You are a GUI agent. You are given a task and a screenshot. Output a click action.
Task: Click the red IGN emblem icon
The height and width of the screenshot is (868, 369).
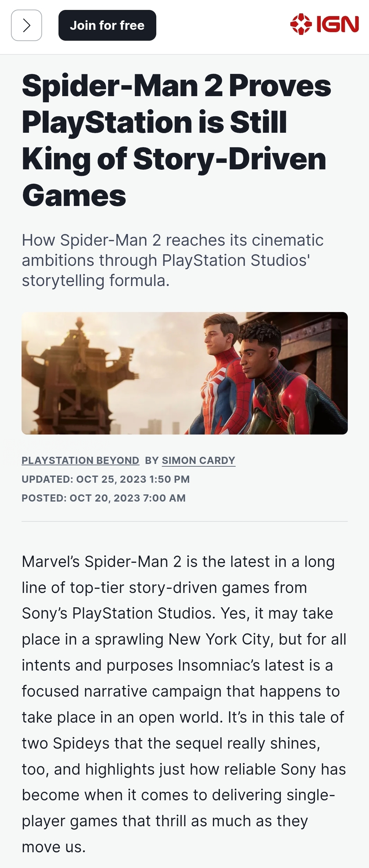coord(301,24)
